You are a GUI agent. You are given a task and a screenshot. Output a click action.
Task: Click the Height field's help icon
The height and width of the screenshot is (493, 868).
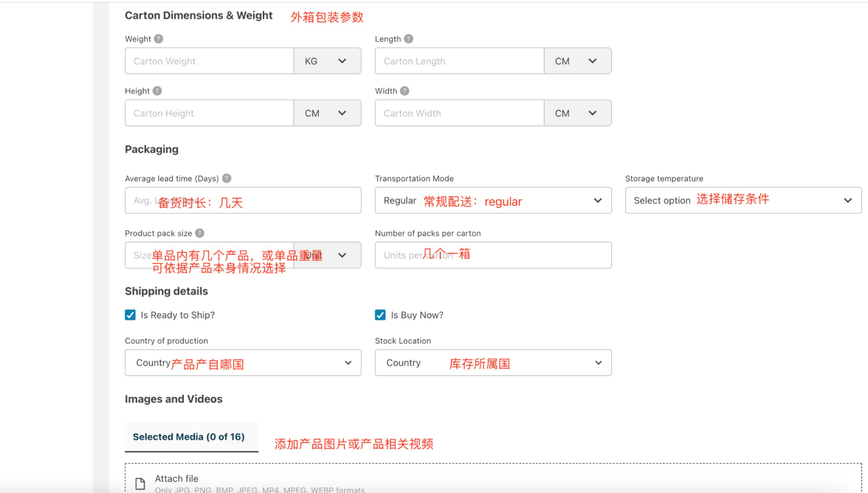tap(157, 90)
